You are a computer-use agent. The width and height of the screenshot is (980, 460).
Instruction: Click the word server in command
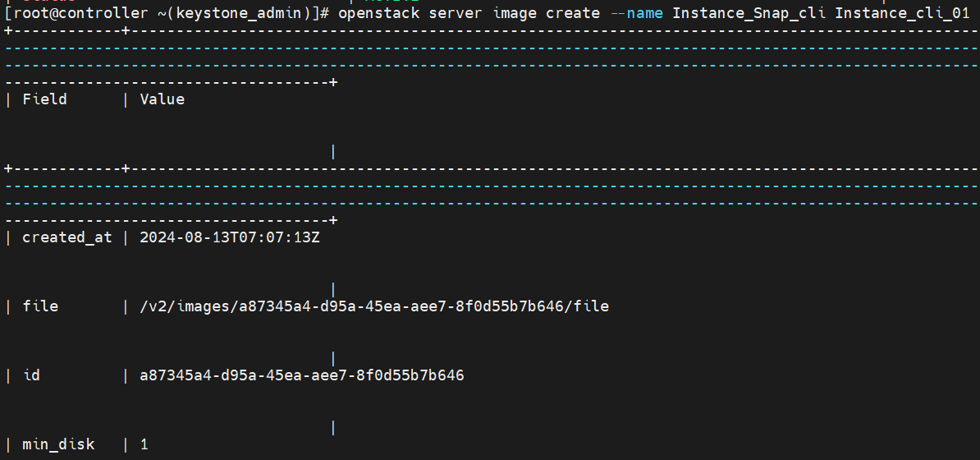click(456, 13)
